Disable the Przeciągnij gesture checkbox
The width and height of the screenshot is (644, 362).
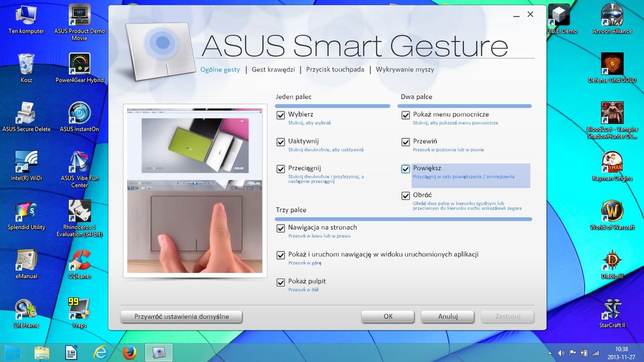pyautogui.click(x=281, y=169)
